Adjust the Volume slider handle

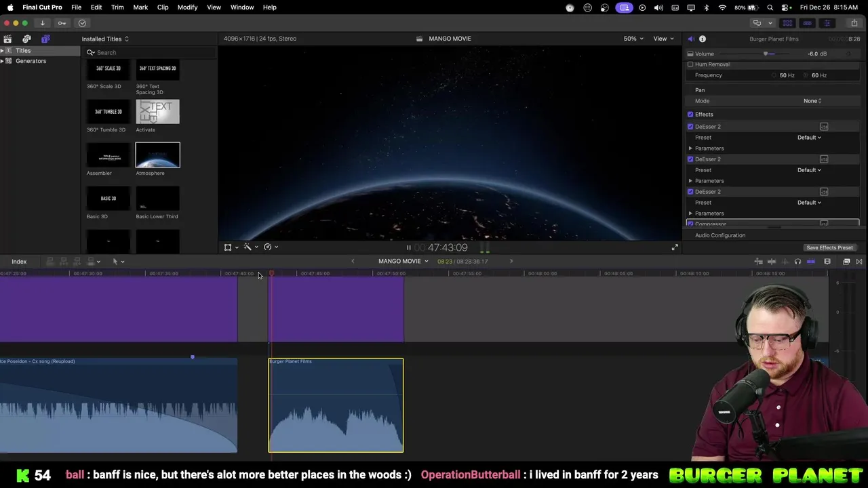pyautogui.click(x=766, y=54)
